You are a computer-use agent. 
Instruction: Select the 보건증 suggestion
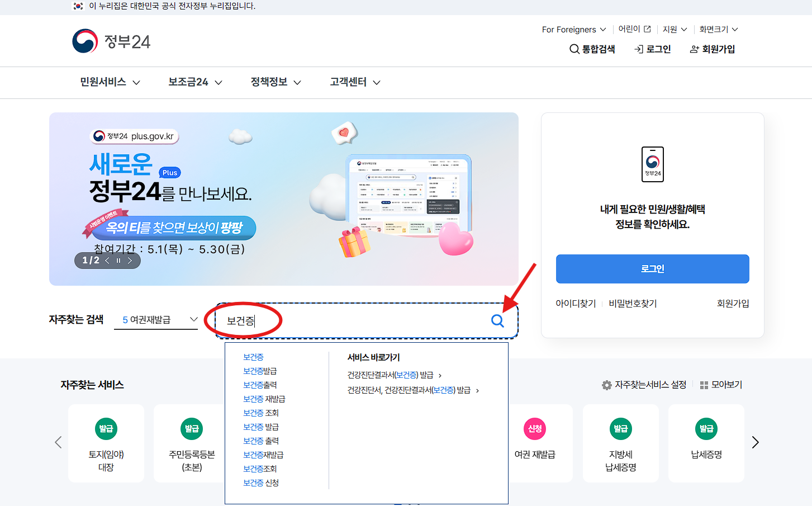pyautogui.click(x=253, y=357)
